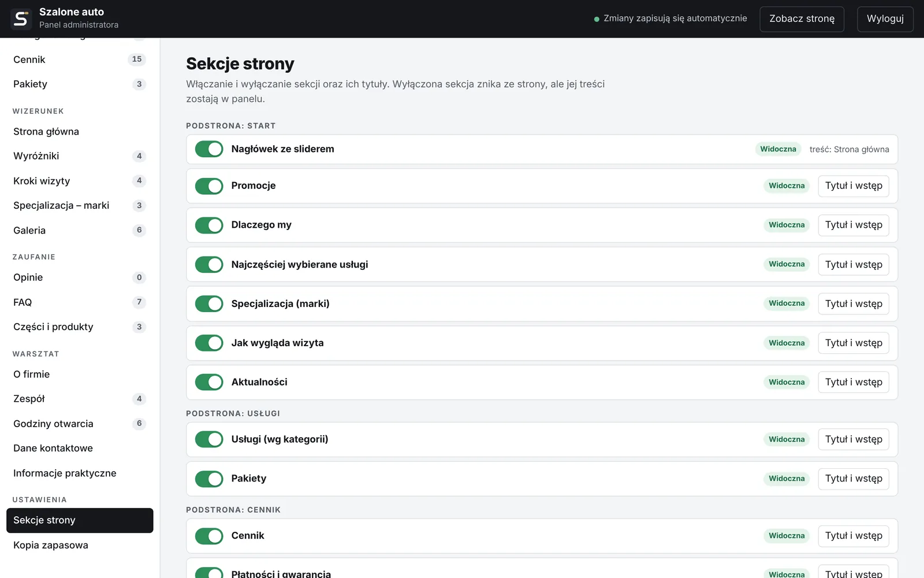The image size is (924, 578).
Task: Edit Tytuł i wstęp for Aktualności
Action: coord(854,382)
